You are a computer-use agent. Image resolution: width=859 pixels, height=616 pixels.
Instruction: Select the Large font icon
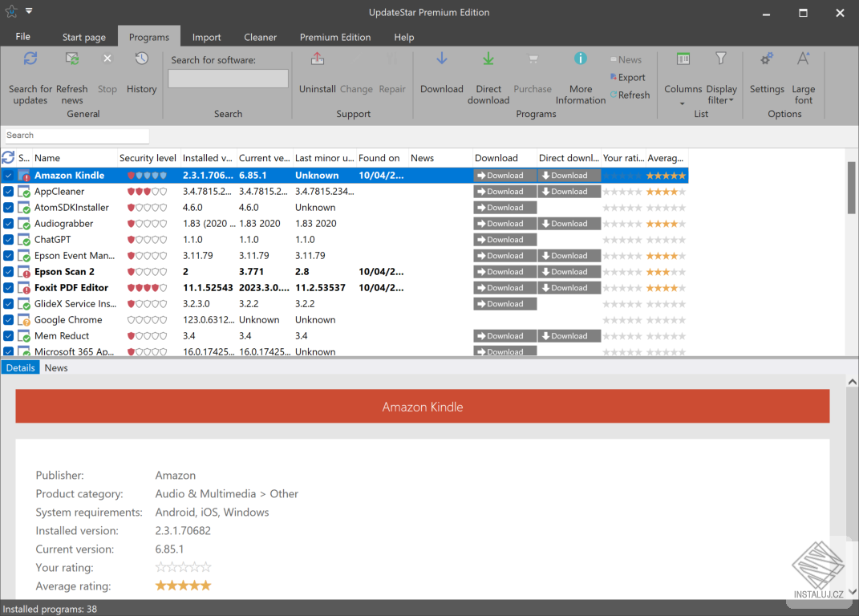pos(803,59)
